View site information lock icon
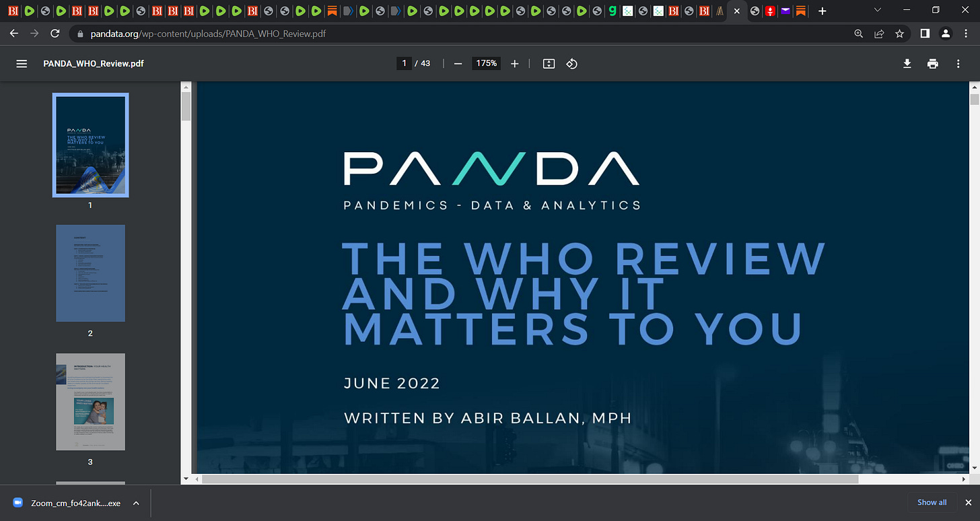The height and width of the screenshot is (521, 980). click(79, 34)
